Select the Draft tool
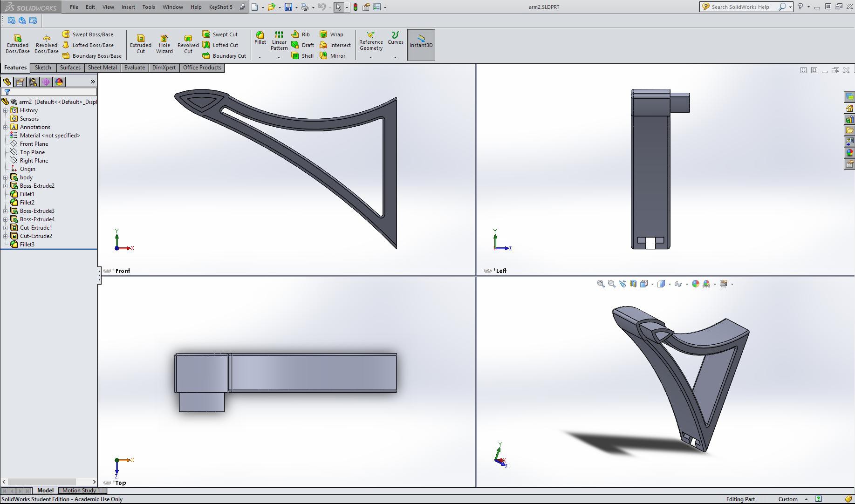The height and width of the screenshot is (504, 855). (302, 45)
